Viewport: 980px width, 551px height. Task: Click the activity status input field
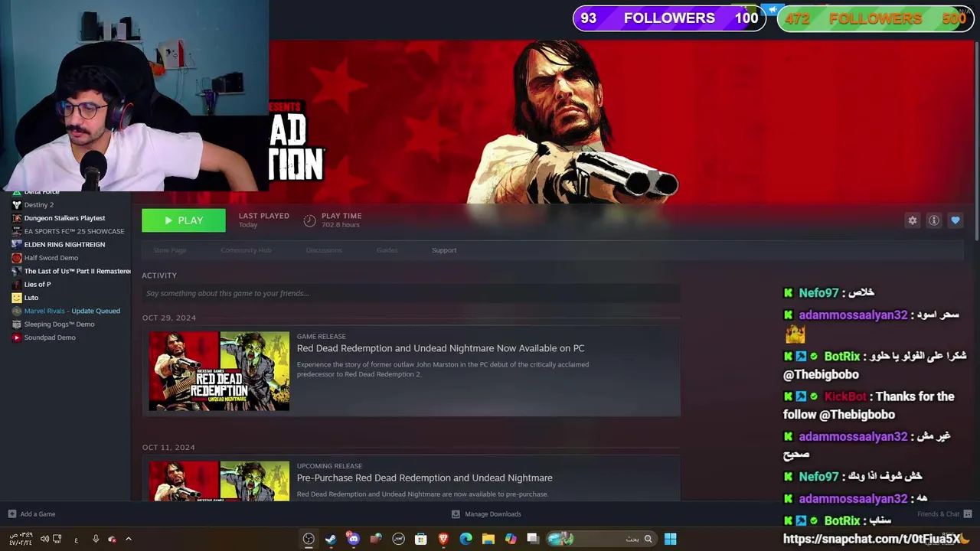point(411,293)
